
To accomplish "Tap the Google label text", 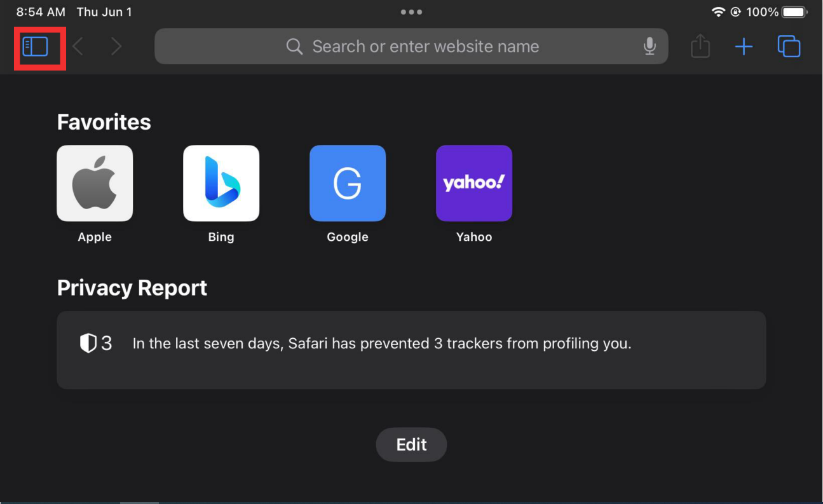I will (348, 237).
